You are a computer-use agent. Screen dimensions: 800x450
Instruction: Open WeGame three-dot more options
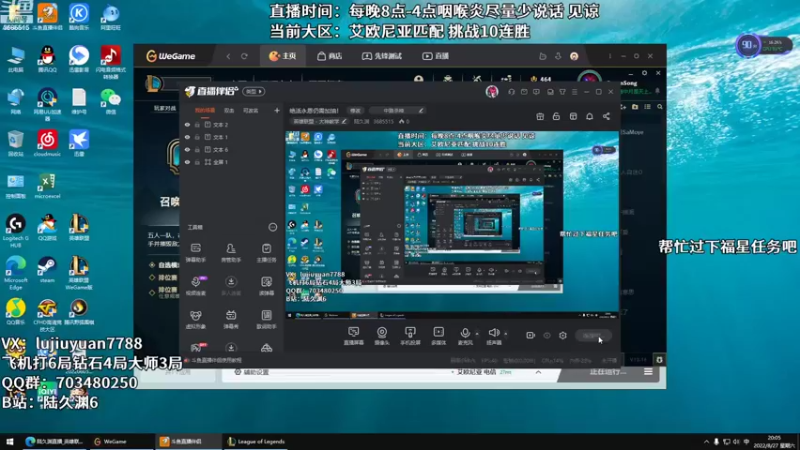(x=610, y=56)
